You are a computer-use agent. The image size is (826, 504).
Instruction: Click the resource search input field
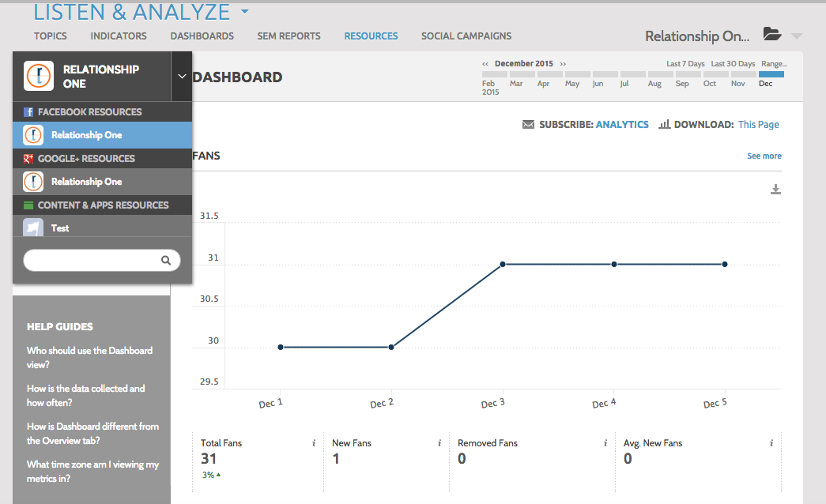pos(91,260)
